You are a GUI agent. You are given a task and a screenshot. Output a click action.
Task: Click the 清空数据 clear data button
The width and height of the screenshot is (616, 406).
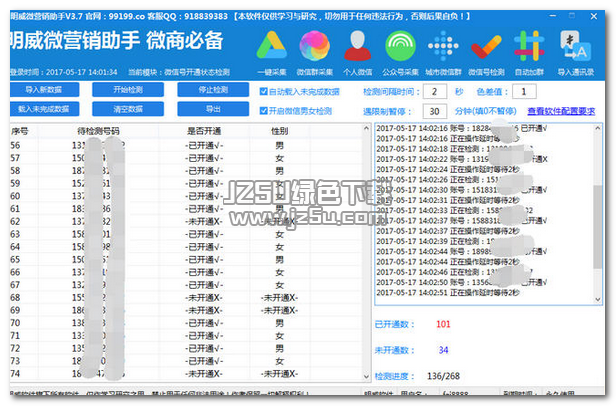(x=128, y=109)
